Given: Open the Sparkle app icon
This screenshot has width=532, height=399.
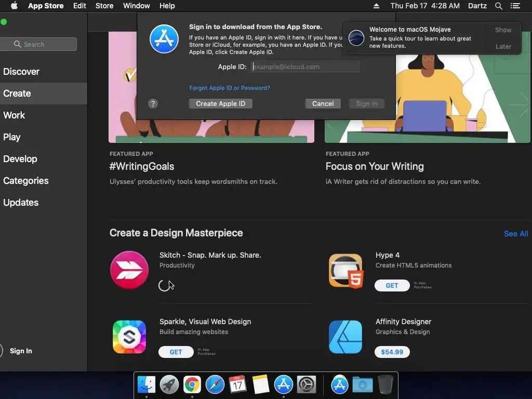Looking at the screenshot, I should pos(129,337).
